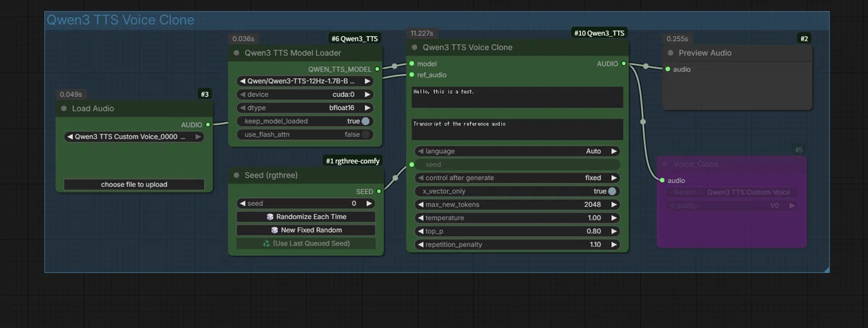
Task: Click the #2 badge on Preview Audio
Action: coord(804,38)
